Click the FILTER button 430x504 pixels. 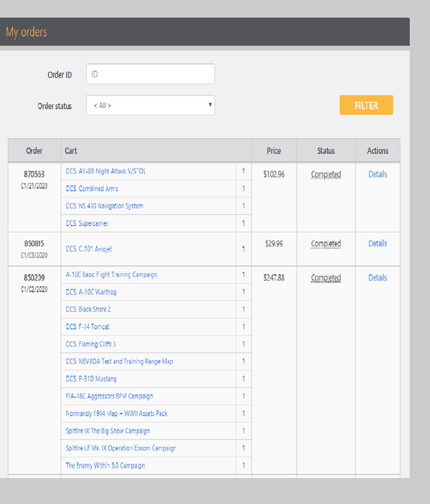(366, 105)
